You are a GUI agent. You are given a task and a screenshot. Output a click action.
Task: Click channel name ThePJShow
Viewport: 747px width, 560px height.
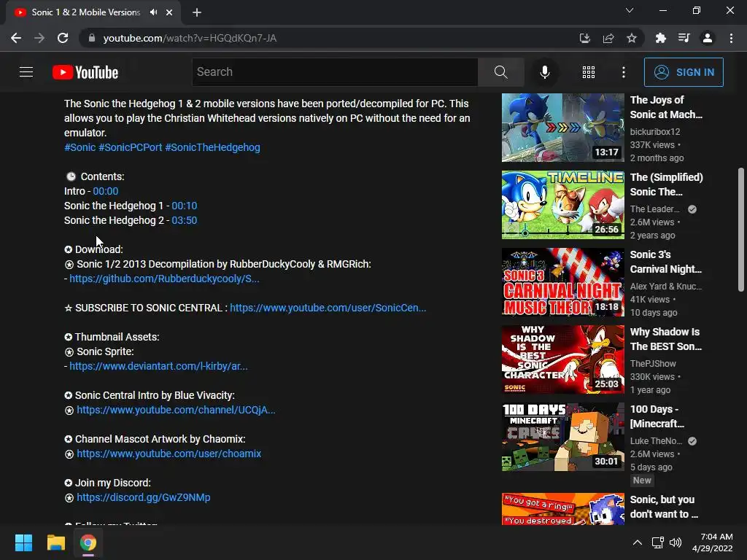[x=653, y=363]
